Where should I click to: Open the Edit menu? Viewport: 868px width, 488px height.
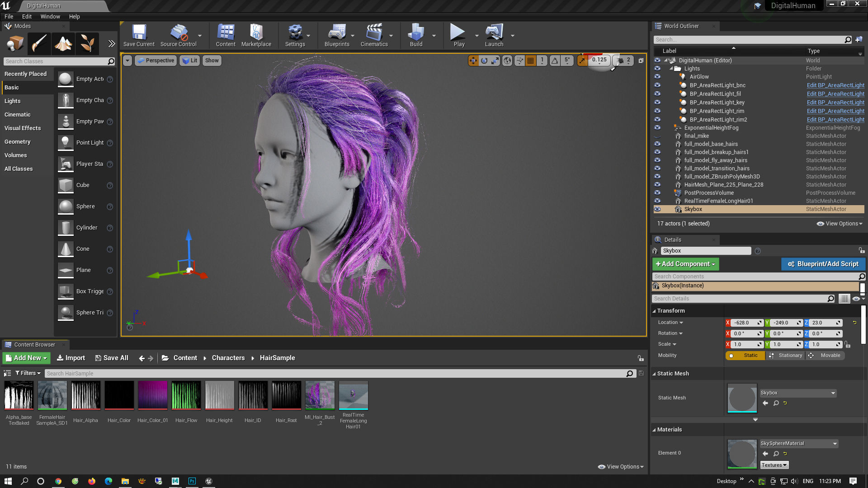point(27,17)
